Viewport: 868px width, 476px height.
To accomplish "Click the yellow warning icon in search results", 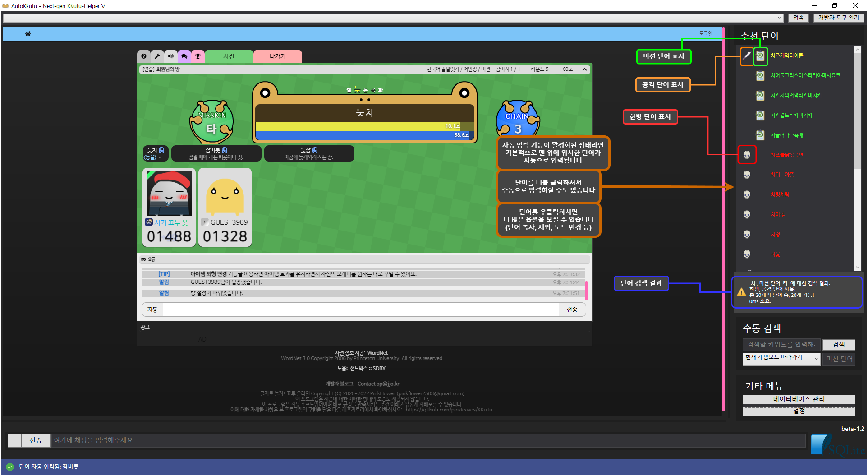I will [x=741, y=292].
